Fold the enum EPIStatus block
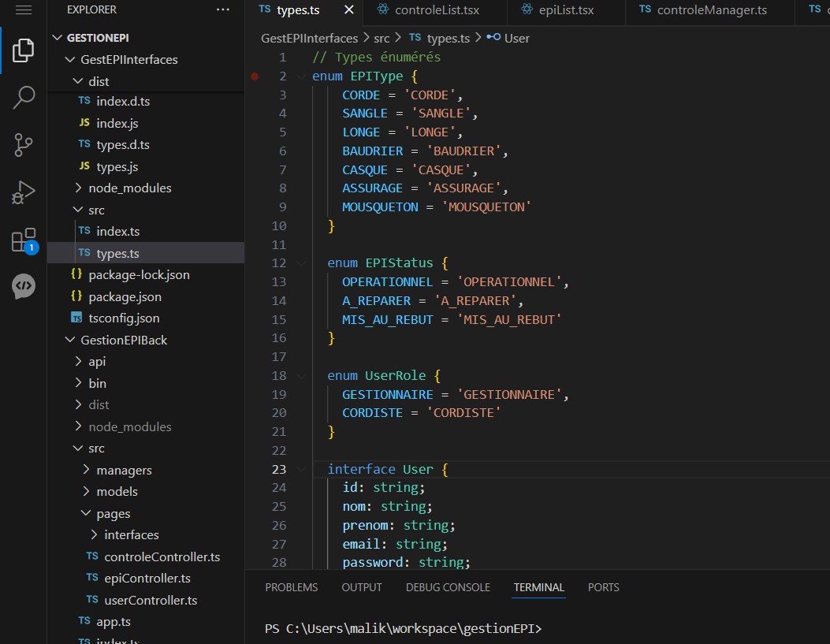Image resolution: width=830 pixels, height=644 pixels. [x=301, y=263]
